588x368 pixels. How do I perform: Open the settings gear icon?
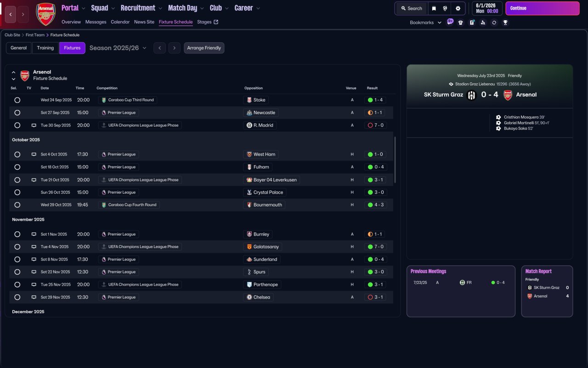pyautogui.click(x=458, y=8)
